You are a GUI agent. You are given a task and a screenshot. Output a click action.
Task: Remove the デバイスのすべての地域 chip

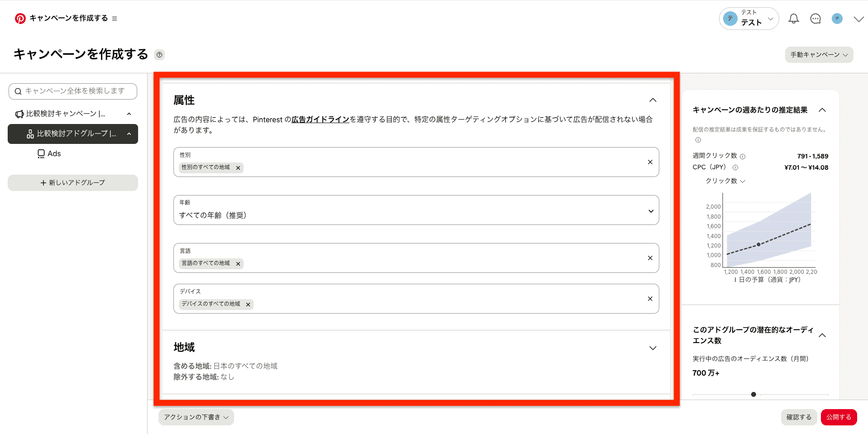248,305
